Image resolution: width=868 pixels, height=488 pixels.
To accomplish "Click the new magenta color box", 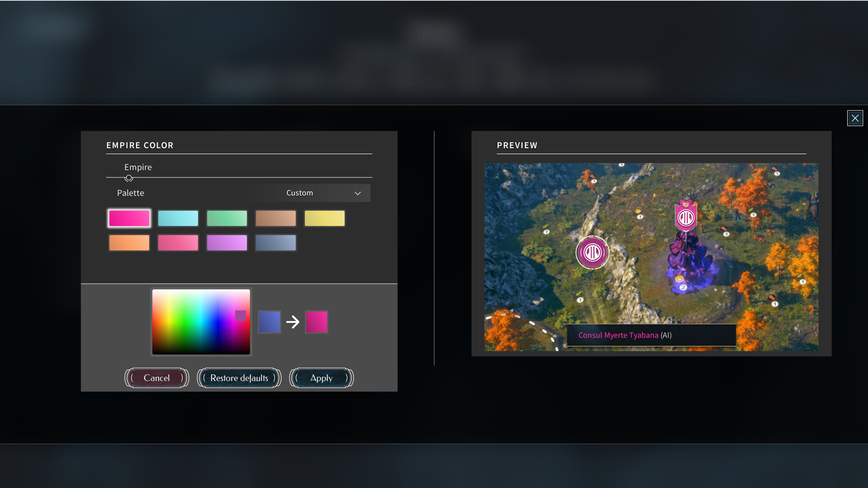I will pyautogui.click(x=316, y=322).
